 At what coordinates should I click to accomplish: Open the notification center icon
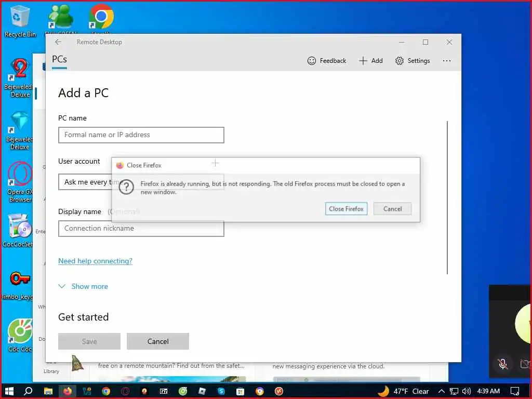(515, 391)
